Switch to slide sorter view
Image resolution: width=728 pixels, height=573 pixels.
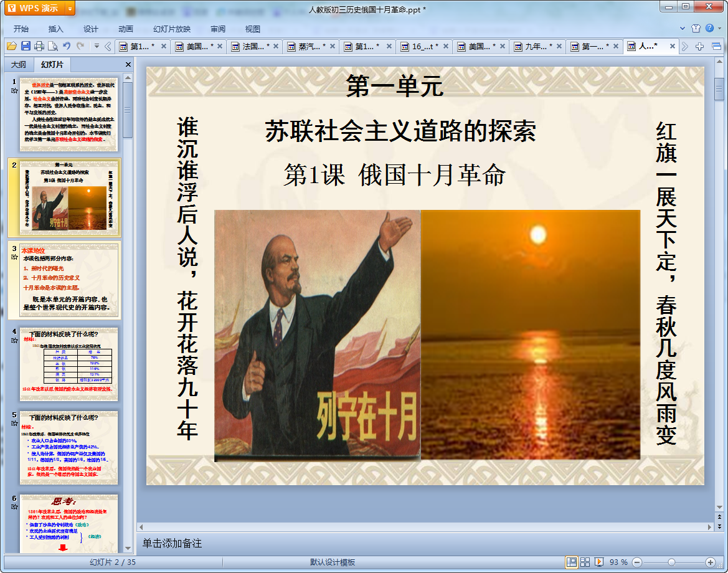coord(585,562)
